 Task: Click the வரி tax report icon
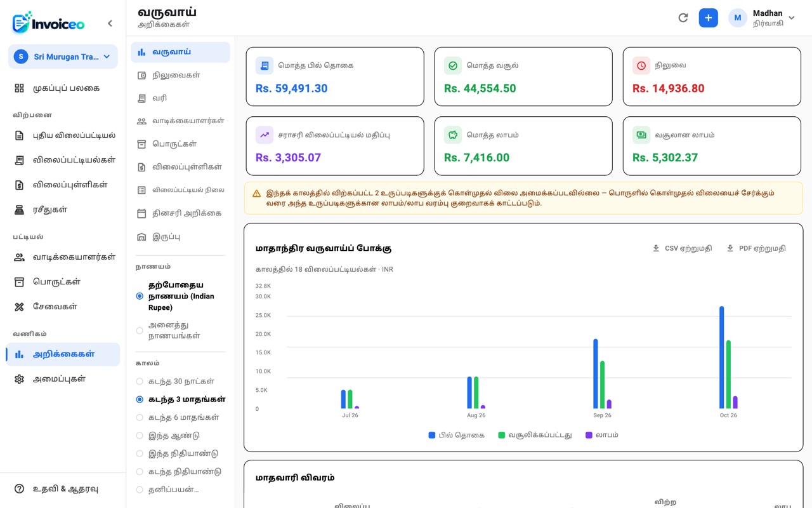pos(141,98)
